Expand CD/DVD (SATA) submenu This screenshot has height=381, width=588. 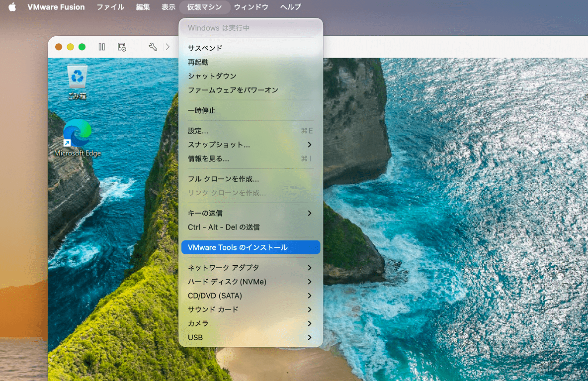251,296
